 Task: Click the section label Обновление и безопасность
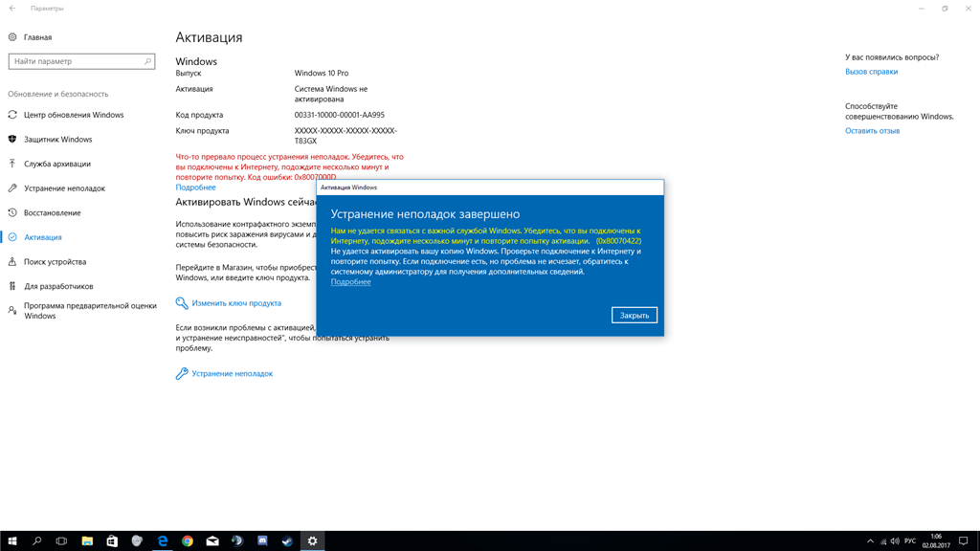click(x=58, y=94)
